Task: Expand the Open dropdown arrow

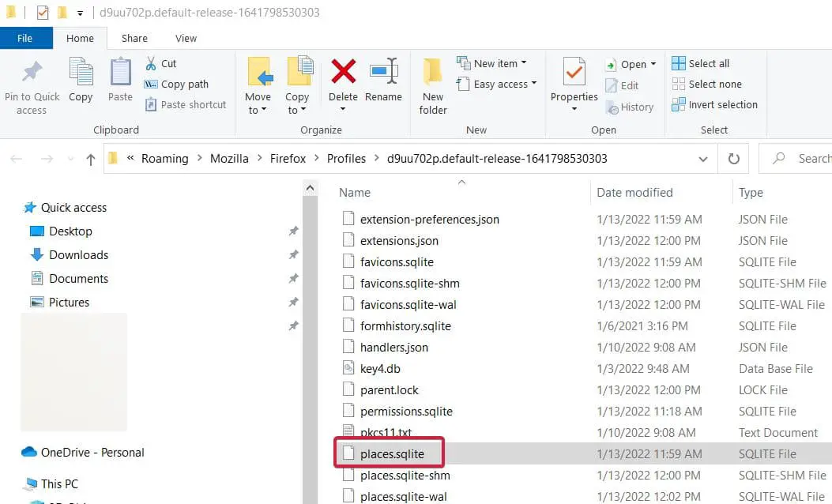Action: click(x=653, y=64)
